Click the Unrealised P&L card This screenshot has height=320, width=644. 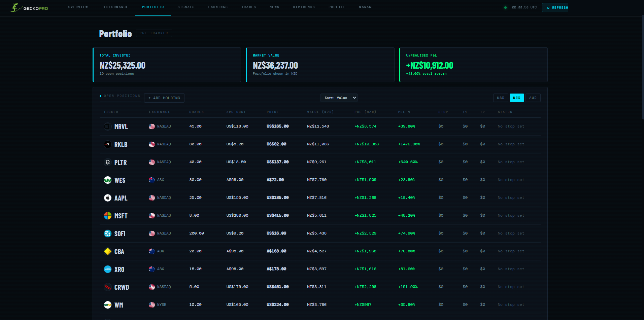pyautogui.click(x=473, y=65)
